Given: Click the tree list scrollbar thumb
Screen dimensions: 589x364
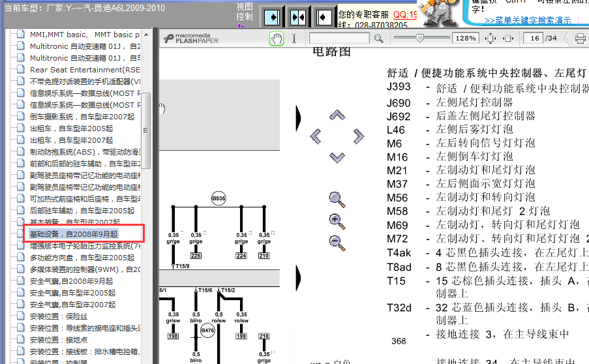Looking at the screenshot, I should (145, 130).
